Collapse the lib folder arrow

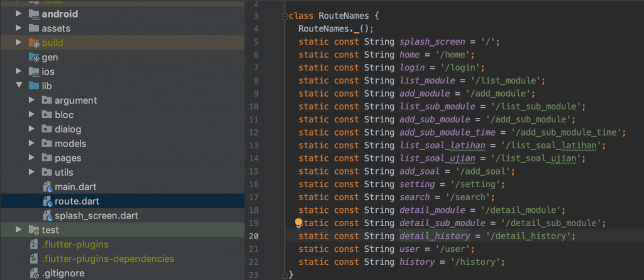click(18, 85)
